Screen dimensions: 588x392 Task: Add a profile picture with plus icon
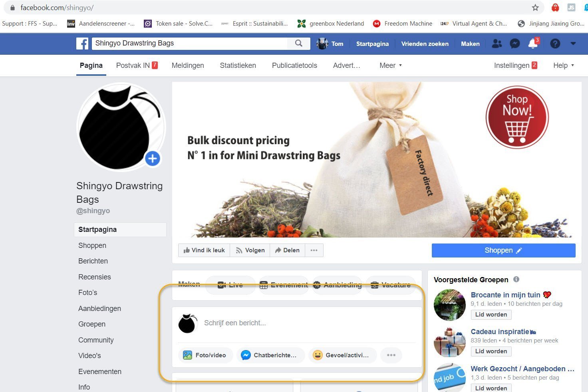click(152, 158)
